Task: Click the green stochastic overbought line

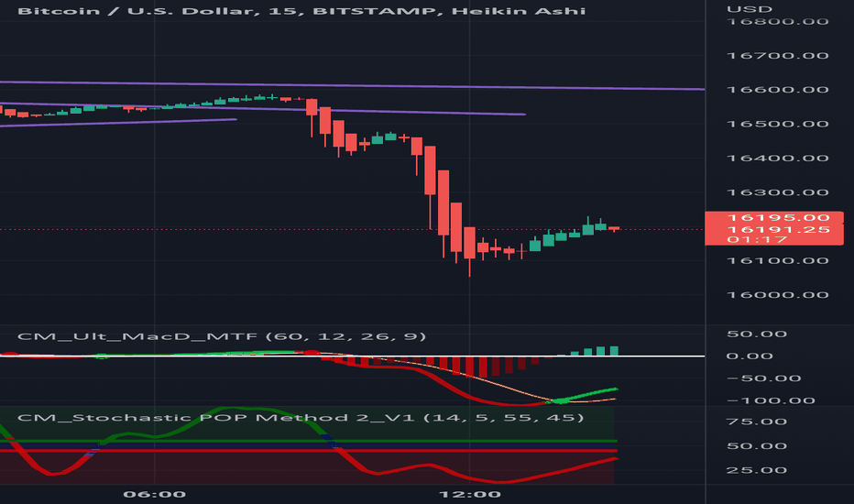Action: (308, 441)
